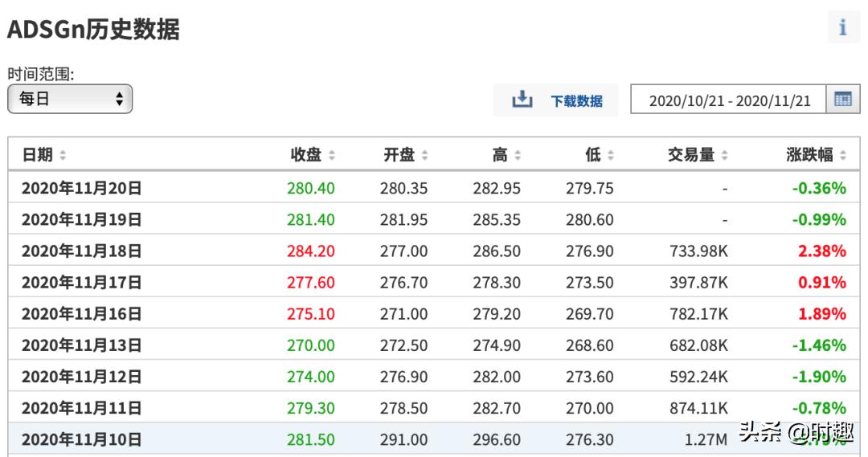Screen dimensions: 868x457
Task: Open the calendar icon of date range
Action: 843,100
